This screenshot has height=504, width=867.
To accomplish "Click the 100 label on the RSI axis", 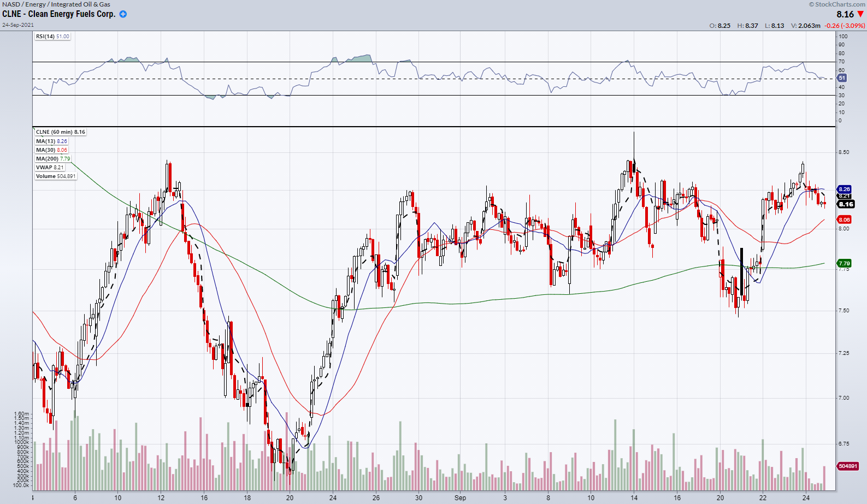I will pos(843,37).
